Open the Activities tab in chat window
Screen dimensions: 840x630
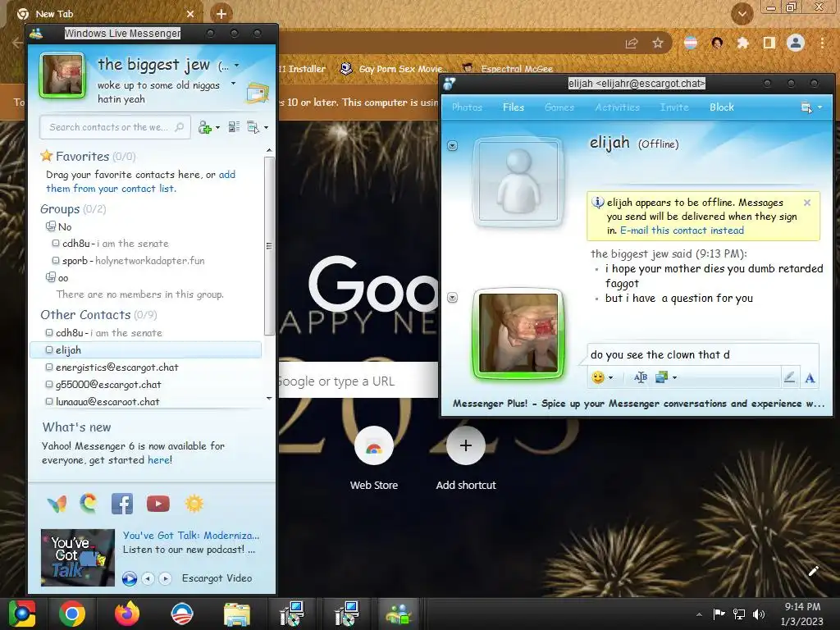tap(617, 107)
